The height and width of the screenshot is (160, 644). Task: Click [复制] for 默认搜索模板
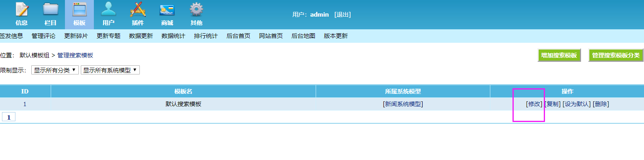point(553,104)
